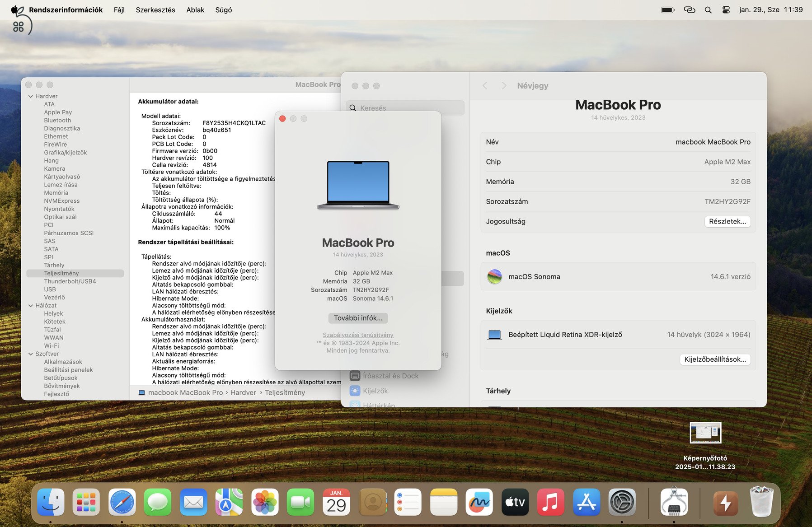The image size is (812, 527).
Task: Click Részletek… button for Jogosultság
Action: click(728, 221)
